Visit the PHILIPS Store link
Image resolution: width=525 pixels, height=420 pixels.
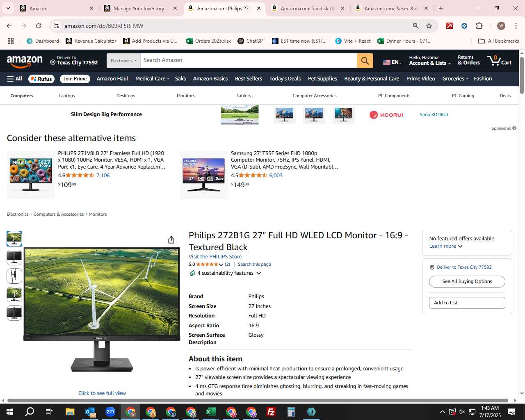point(215,257)
